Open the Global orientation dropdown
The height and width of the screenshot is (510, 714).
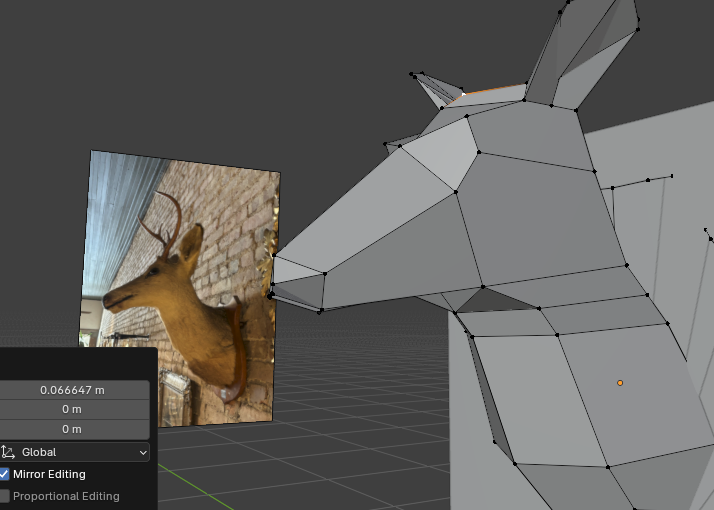click(x=73, y=452)
